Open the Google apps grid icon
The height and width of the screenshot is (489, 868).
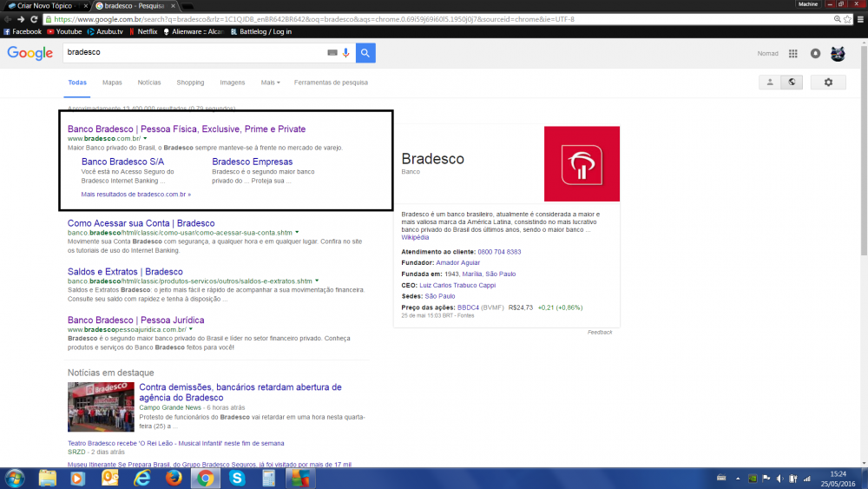(x=793, y=53)
